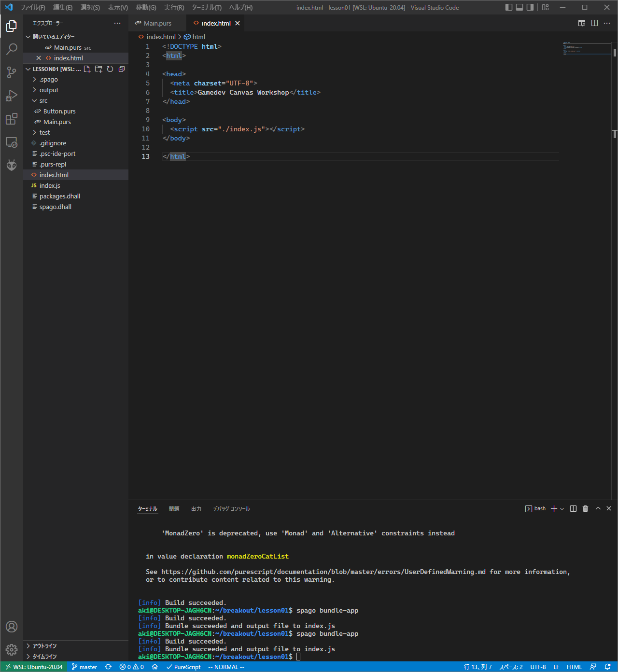The height and width of the screenshot is (672, 618).
Task: Click the home icon in status bar
Action: pos(154,667)
